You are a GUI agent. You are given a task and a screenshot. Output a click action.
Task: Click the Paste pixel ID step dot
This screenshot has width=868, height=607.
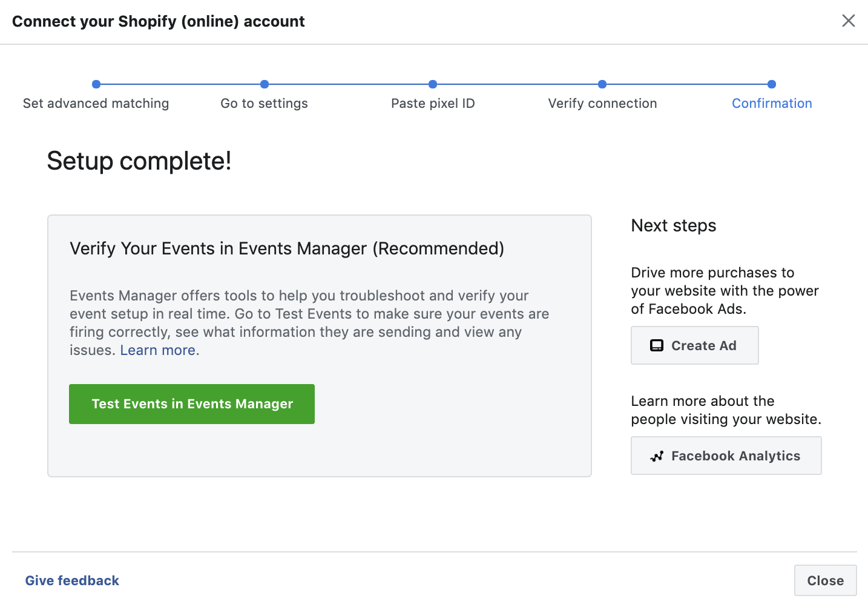coord(432,84)
